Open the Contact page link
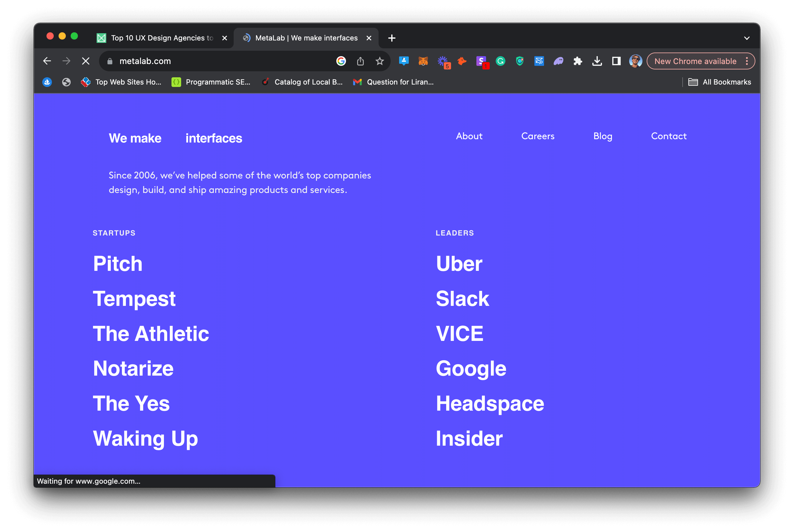 pyautogui.click(x=668, y=136)
